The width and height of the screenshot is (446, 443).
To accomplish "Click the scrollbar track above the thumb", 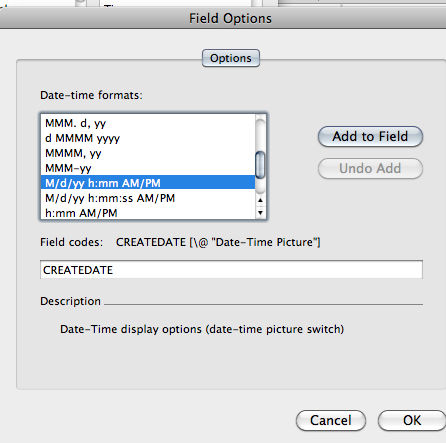I will click(260, 133).
